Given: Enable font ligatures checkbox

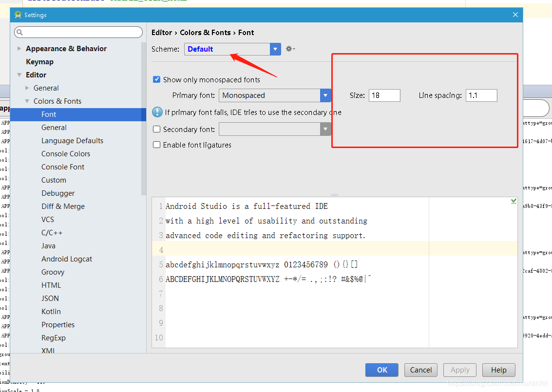Looking at the screenshot, I should point(157,145).
